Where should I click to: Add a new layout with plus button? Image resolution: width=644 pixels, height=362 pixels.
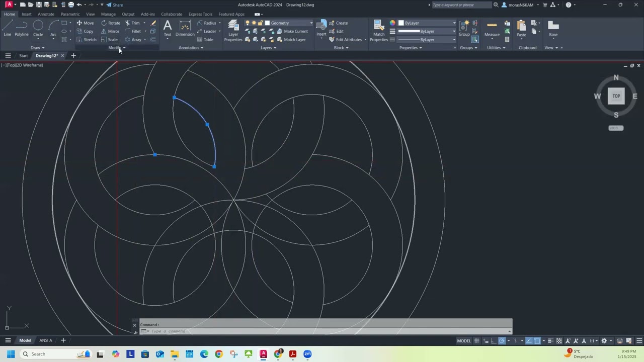pyautogui.click(x=63, y=340)
